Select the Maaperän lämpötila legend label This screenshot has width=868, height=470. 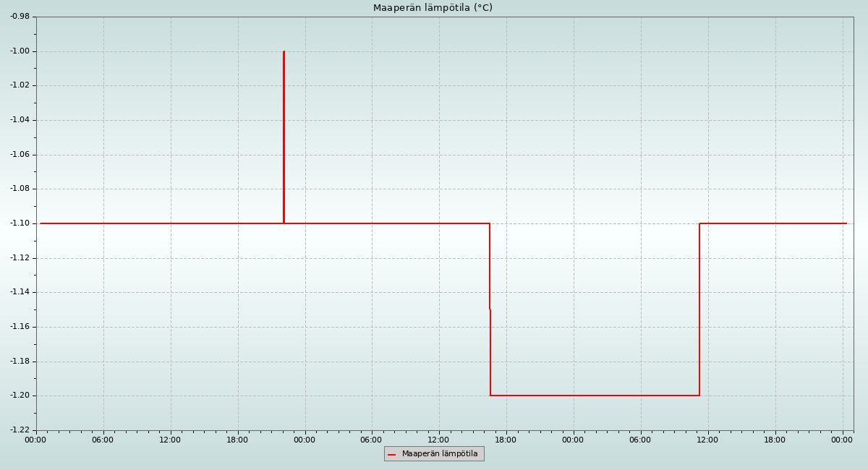440,454
